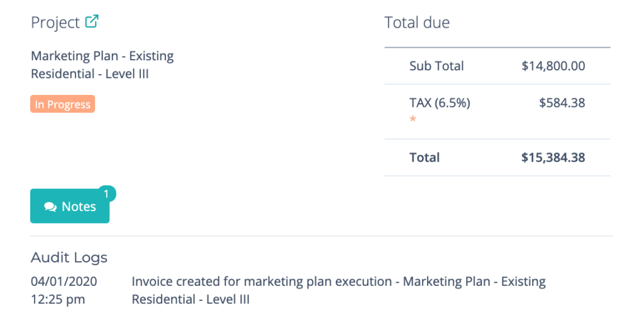This screenshot has width=644, height=326.
Task: Click the Total due heading
Action: click(417, 22)
